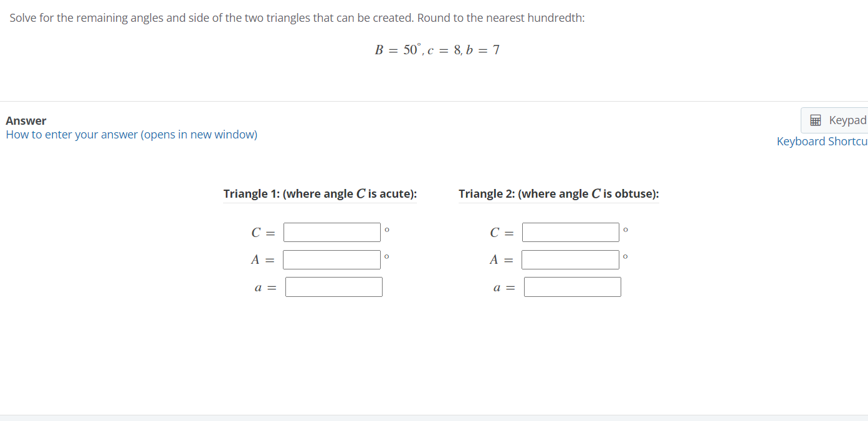Click the A input field for Triangle 2
868x421 pixels.
(570, 259)
